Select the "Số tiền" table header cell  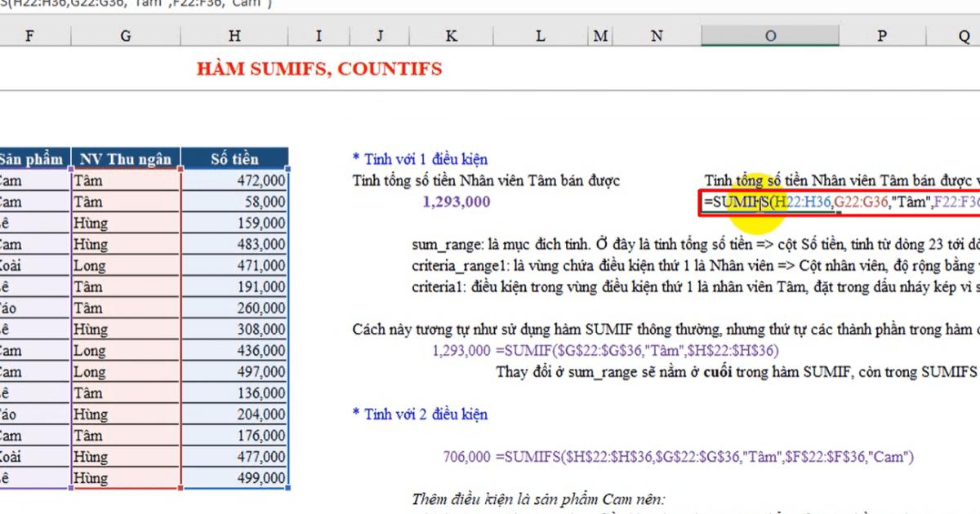(x=234, y=158)
